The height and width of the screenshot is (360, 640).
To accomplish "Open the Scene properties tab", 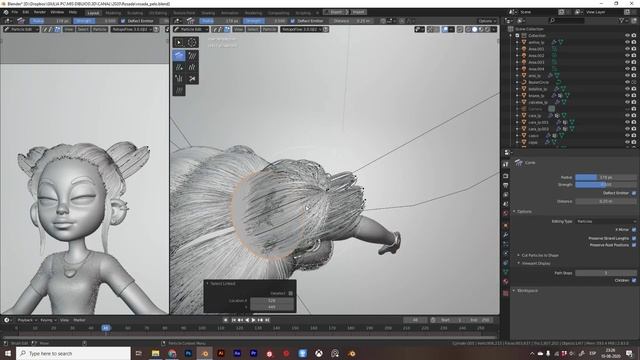I will 506,204.
